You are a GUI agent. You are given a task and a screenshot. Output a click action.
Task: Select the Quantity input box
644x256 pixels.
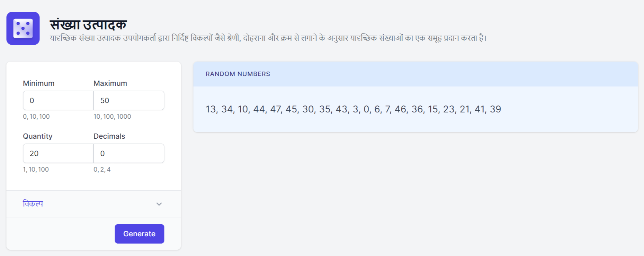(x=58, y=154)
